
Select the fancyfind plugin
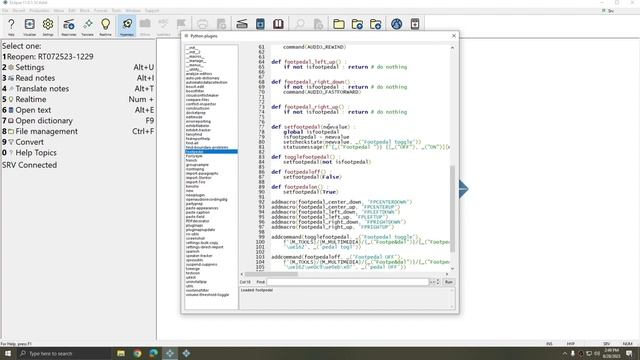(x=194, y=134)
